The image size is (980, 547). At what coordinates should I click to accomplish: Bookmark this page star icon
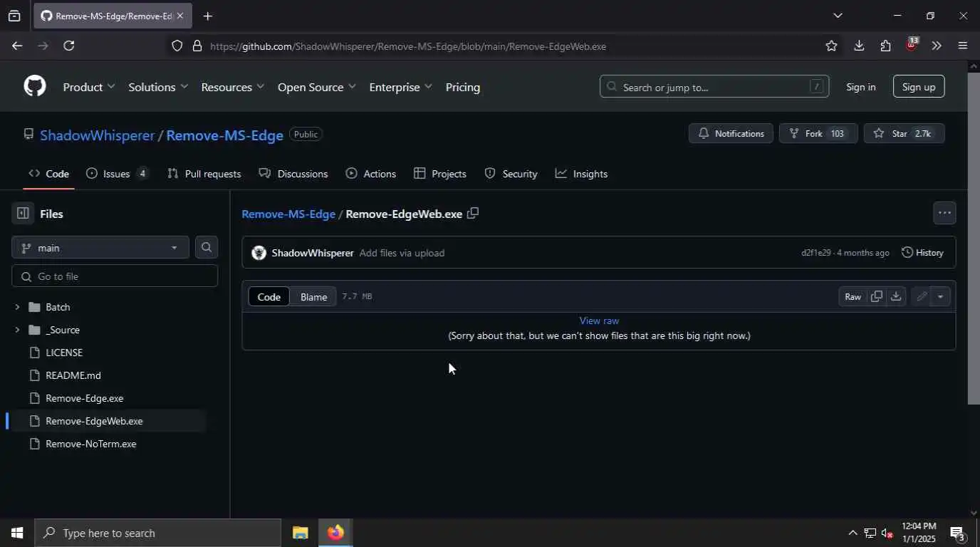pyautogui.click(x=831, y=46)
